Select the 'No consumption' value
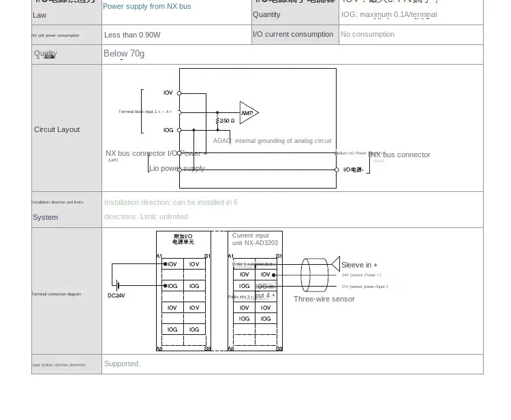Screen dimensions: 511x420 tap(368, 35)
